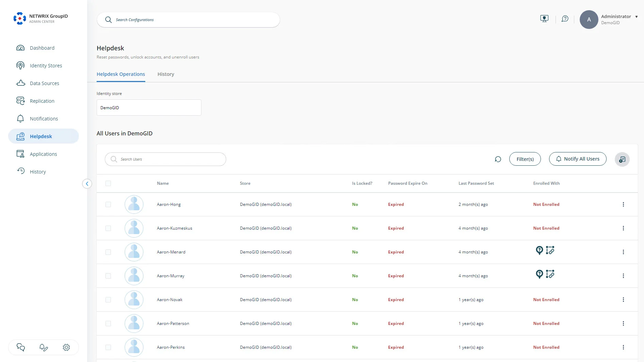Check the box for Aaron-Hong

[108, 204]
